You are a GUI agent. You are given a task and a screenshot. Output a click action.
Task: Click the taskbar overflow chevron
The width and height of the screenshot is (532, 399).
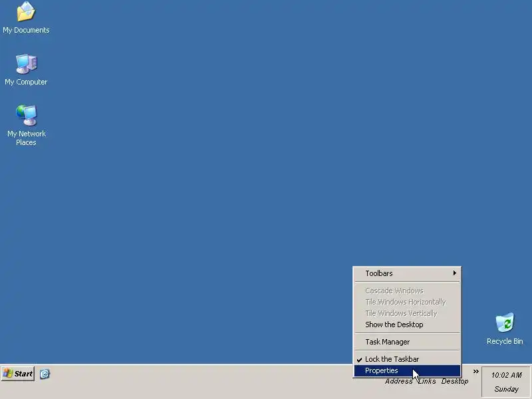[x=475, y=372]
